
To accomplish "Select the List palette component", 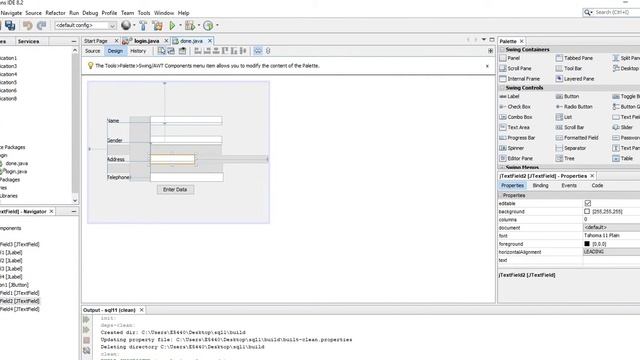I will coord(564,117).
